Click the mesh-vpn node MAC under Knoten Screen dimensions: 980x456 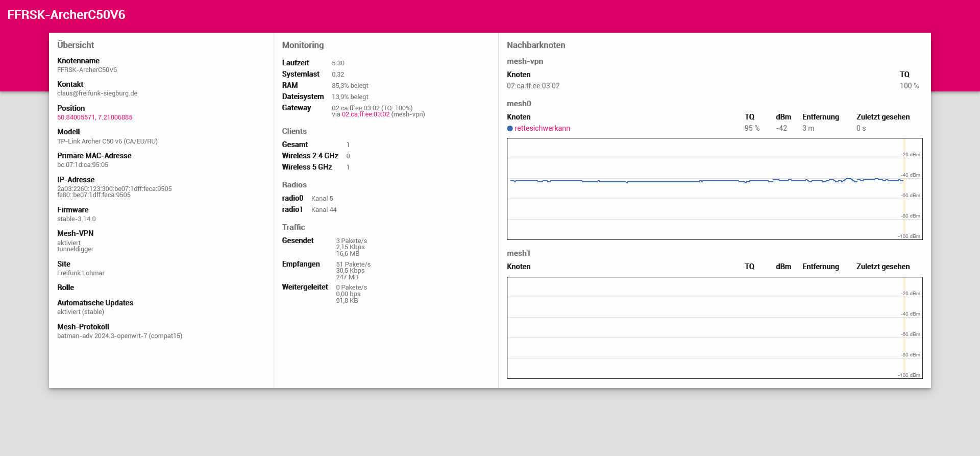pyautogui.click(x=533, y=86)
